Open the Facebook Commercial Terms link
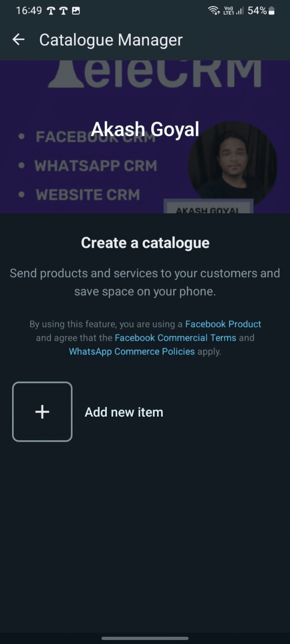290x644 pixels. (x=175, y=338)
